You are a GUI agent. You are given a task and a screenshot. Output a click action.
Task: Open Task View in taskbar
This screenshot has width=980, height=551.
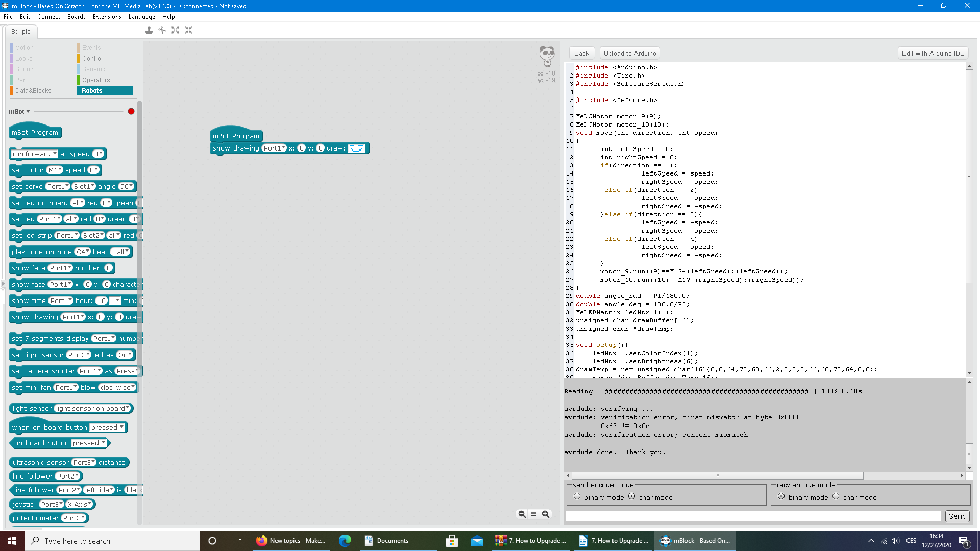pos(236,541)
